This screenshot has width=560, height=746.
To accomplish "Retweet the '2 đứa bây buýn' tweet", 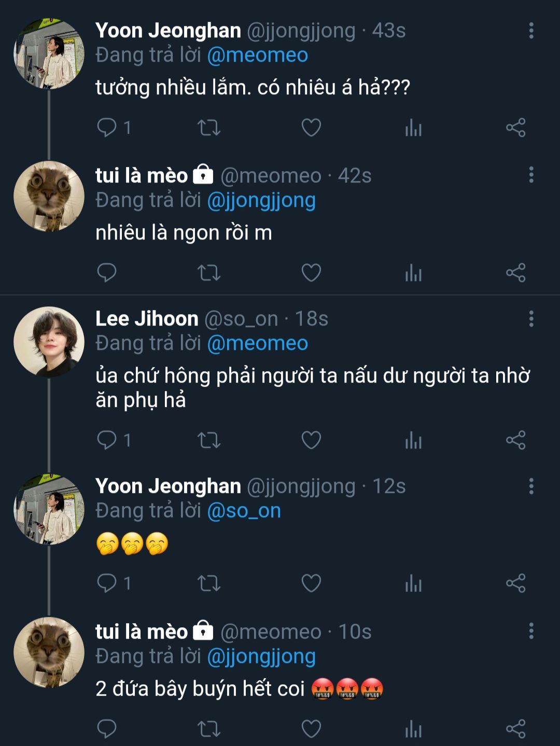I will click(209, 728).
